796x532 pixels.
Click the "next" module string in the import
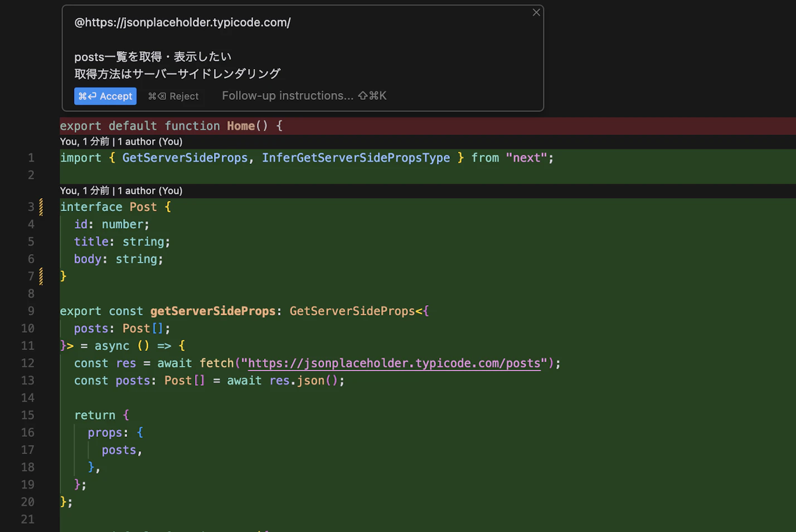(x=526, y=158)
